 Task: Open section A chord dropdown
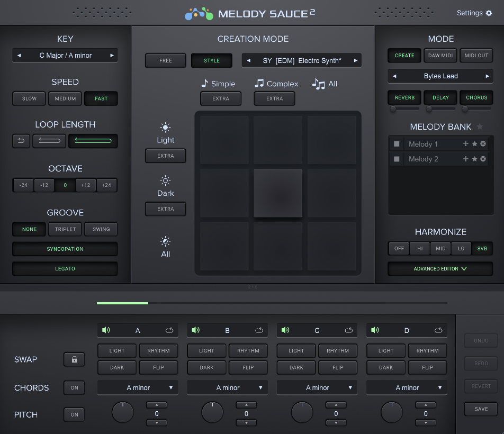pyautogui.click(x=138, y=388)
